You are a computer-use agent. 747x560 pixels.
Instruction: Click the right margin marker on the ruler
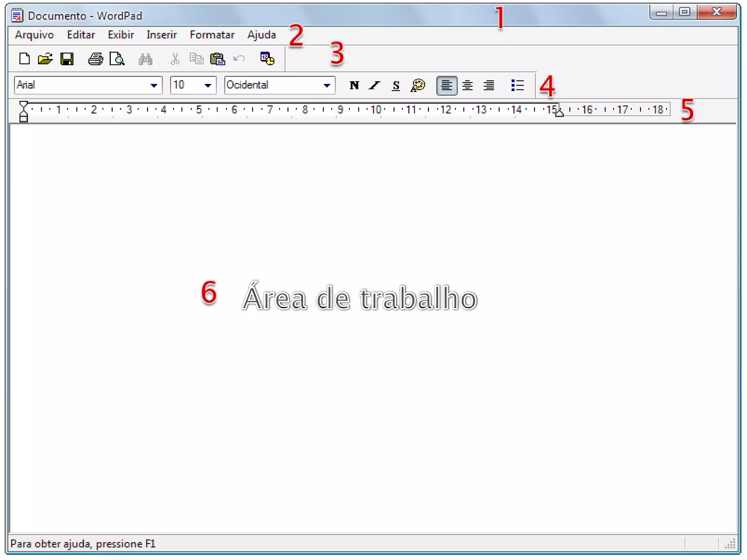(559, 113)
